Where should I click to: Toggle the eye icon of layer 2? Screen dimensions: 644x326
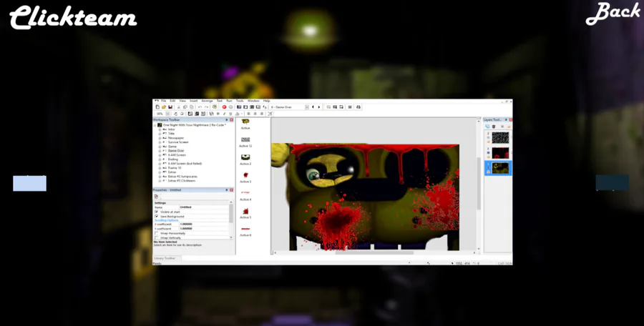[488, 153]
